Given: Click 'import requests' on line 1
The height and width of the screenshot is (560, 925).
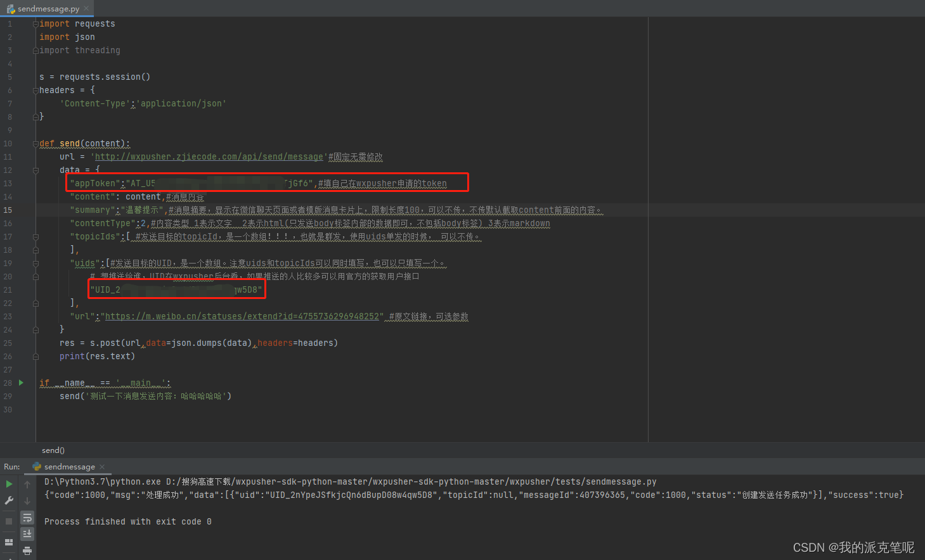Looking at the screenshot, I should 77,24.
